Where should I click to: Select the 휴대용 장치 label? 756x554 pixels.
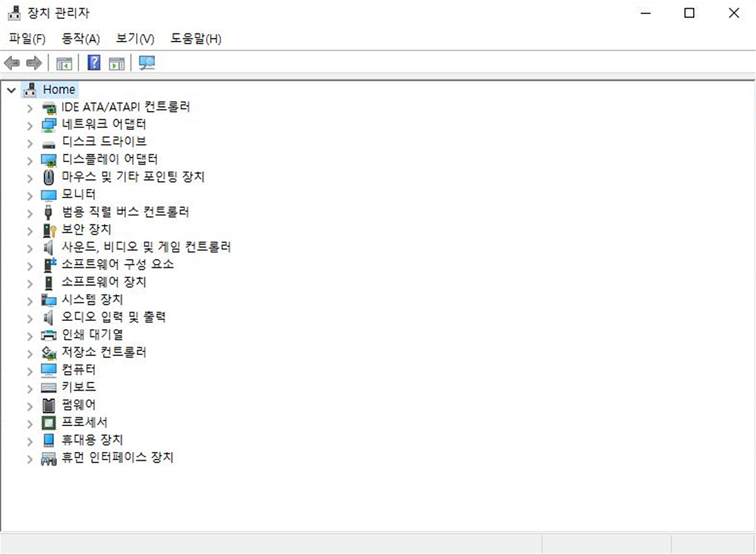click(x=92, y=439)
